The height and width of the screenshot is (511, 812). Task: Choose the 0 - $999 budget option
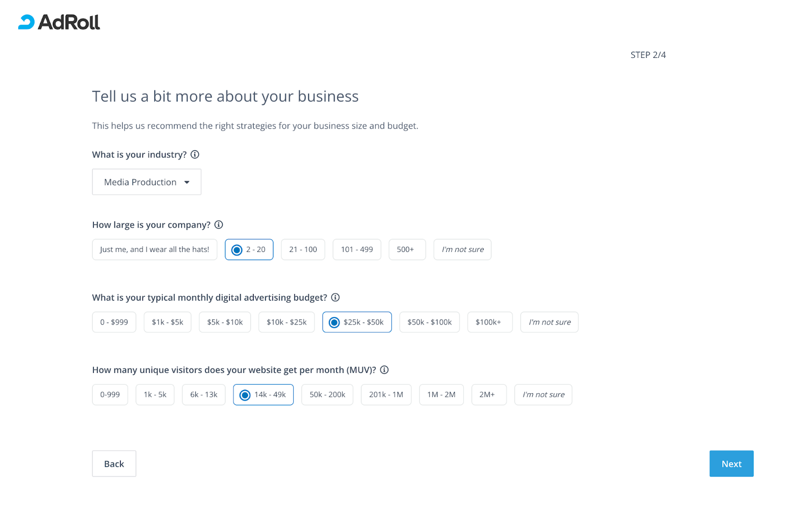[114, 322]
